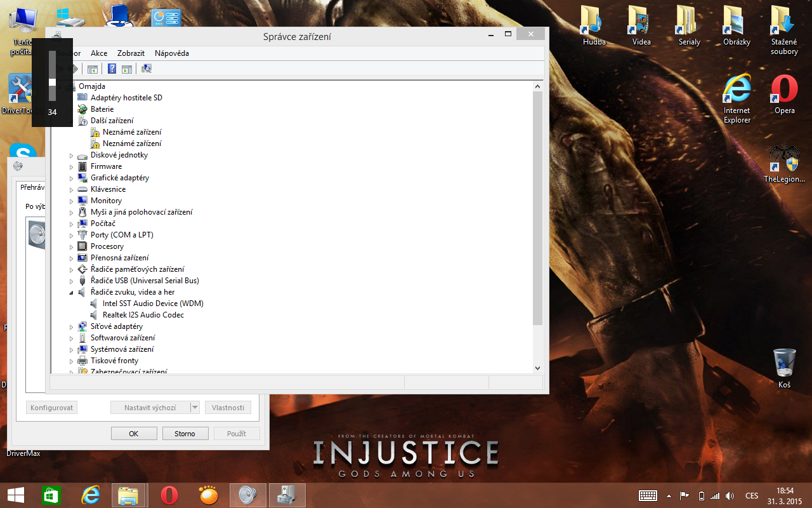This screenshot has height=508, width=812.
Task: Show hidden tray icons arrow
Action: point(669,496)
